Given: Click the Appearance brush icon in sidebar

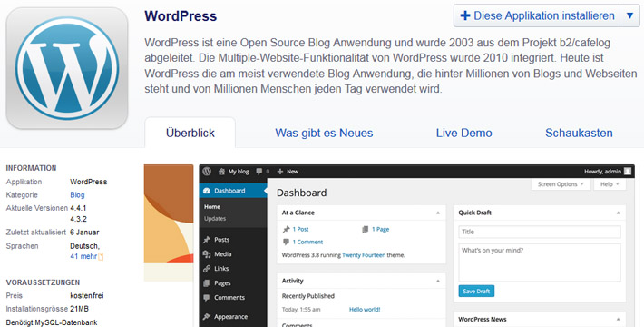Looking at the screenshot, I should point(207,317).
